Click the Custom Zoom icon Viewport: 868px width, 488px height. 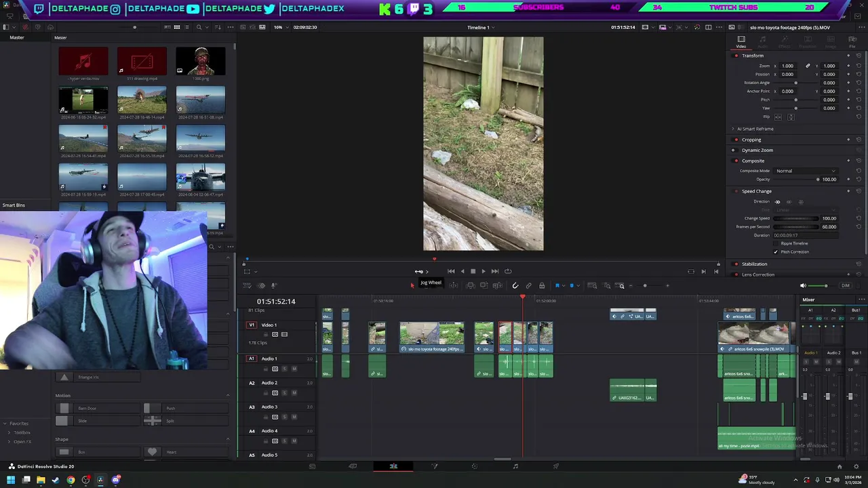pos(621,285)
